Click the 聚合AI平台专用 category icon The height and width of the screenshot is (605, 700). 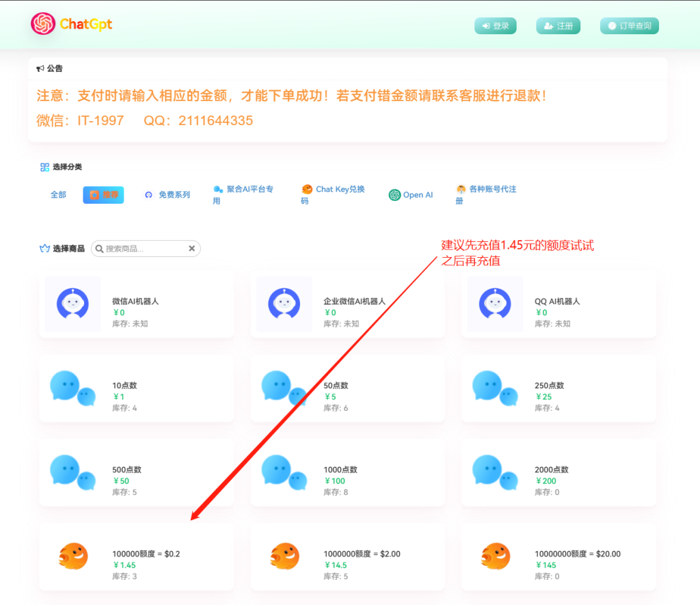(x=217, y=190)
